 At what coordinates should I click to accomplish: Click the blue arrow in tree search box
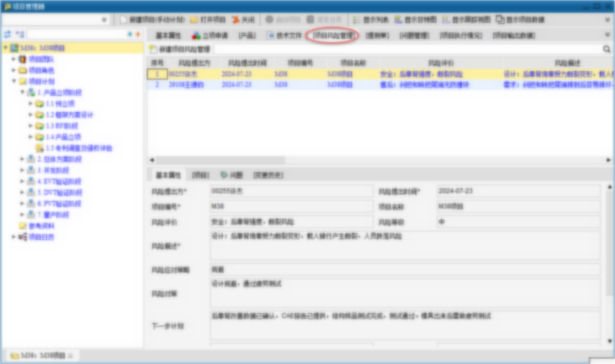[130, 34]
